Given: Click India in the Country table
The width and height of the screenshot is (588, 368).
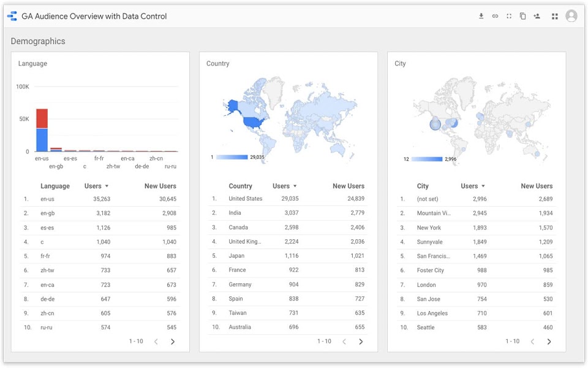Looking at the screenshot, I should tap(235, 213).
